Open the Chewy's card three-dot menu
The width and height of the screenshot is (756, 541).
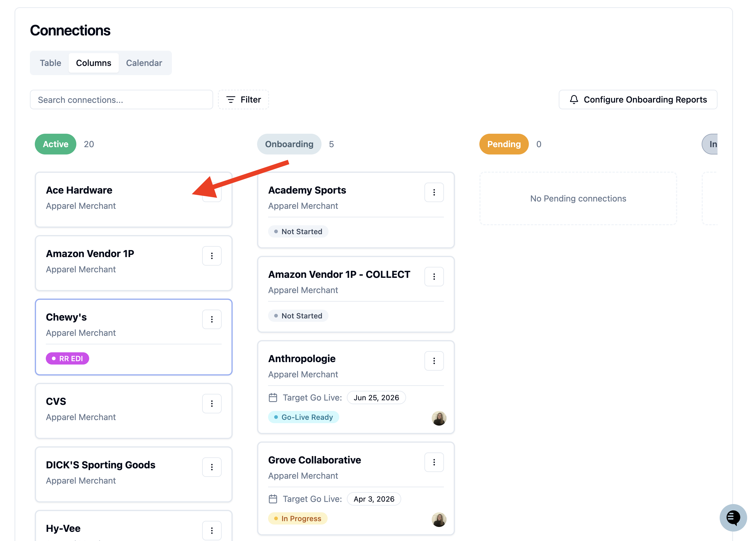[x=212, y=319]
